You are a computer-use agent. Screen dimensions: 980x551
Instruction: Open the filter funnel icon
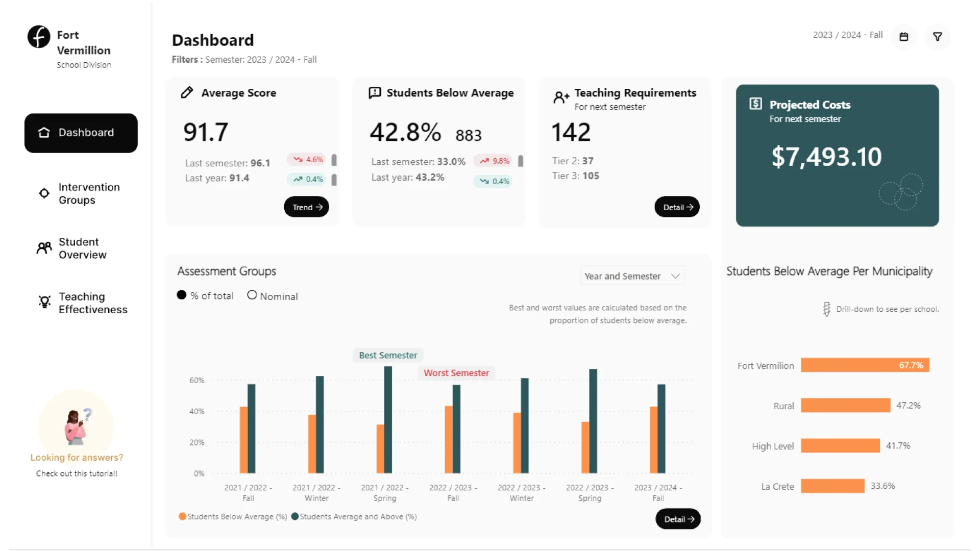click(938, 37)
